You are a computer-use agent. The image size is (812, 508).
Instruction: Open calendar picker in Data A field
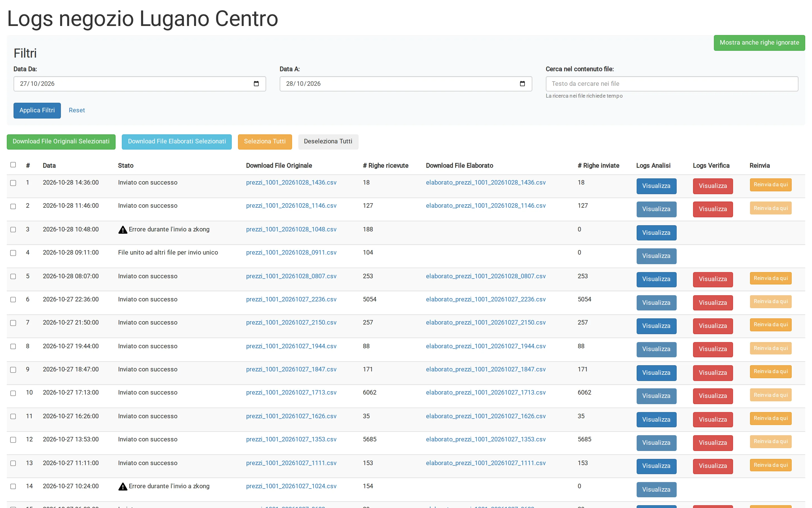tap(522, 84)
